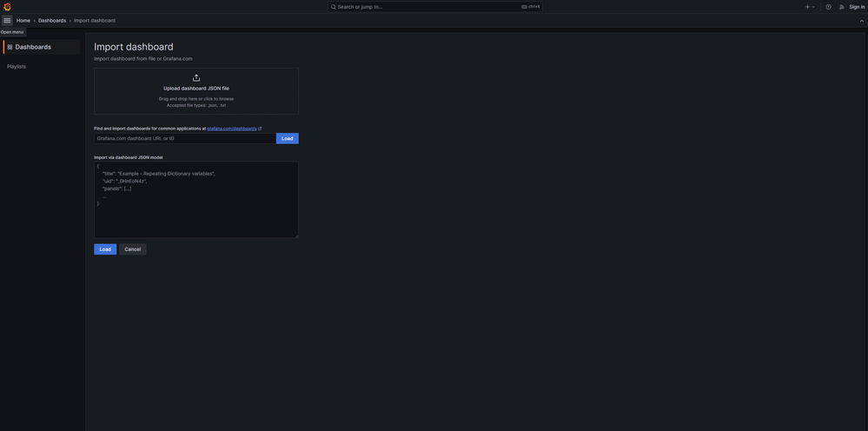The height and width of the screenshot is (431, 868).
Task: Click the dashboard JSON model text area
Action: (196, 200)
